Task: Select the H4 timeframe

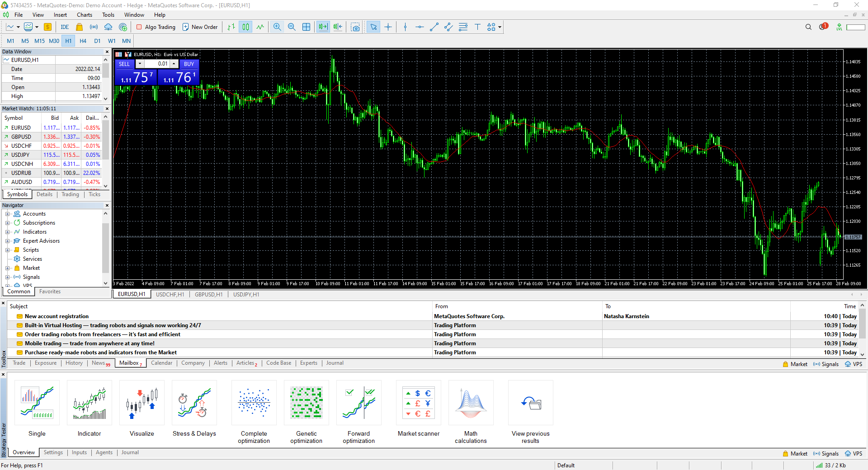Action: (x=83, y=41)
